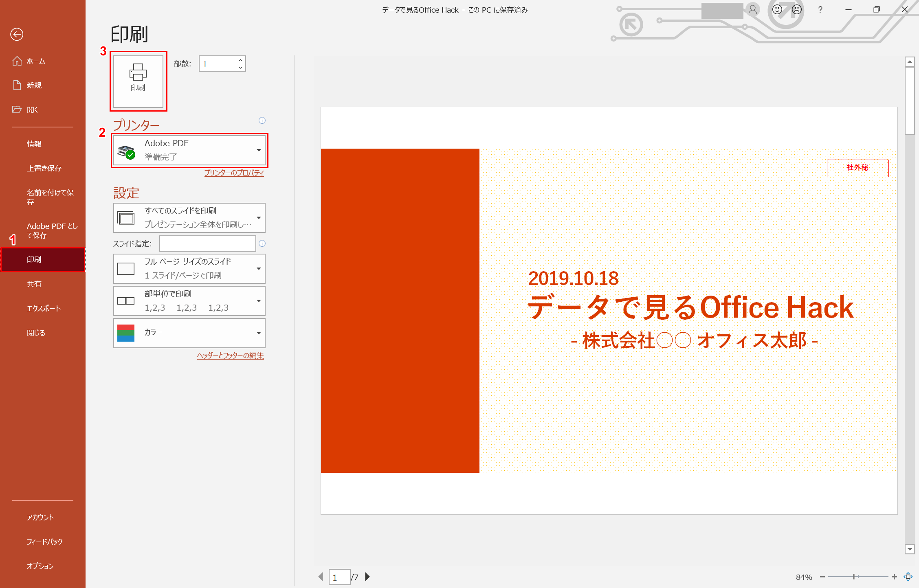919x588 pixels.
Task: Expand the collated printing dropdown
Action: 189,301
